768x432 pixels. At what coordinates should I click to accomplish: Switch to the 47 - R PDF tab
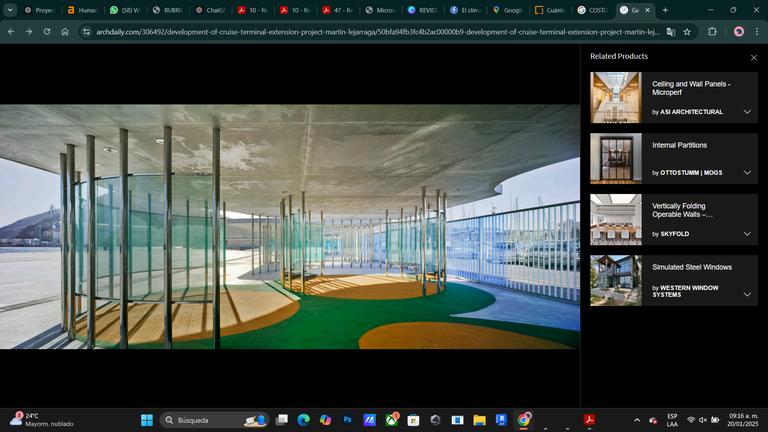tap(337, 10)
